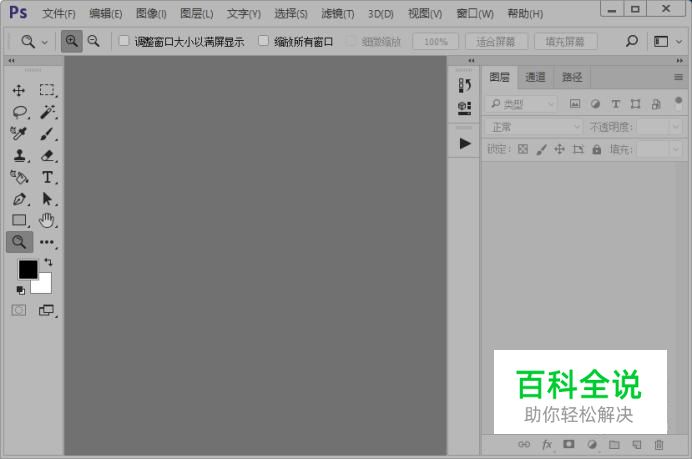Toggle lock transparent pixels
The width and height of the screenshot is (692, 459).
[523, 149]
